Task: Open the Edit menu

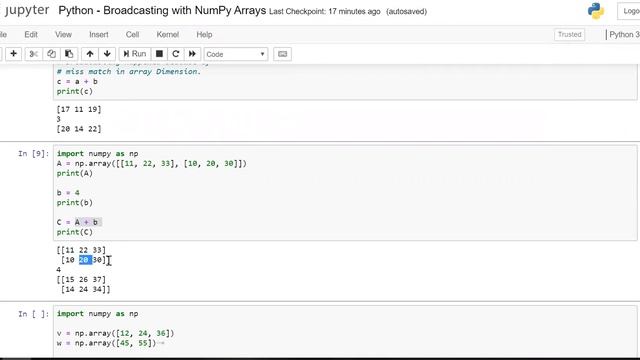Action: coord(31,35)
